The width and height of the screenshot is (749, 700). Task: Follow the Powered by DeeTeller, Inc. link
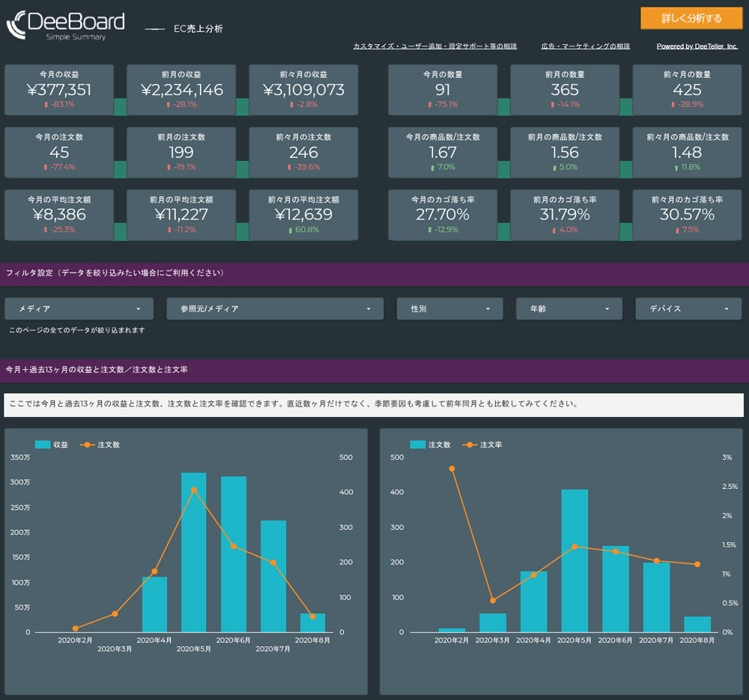tap(697, 46)
